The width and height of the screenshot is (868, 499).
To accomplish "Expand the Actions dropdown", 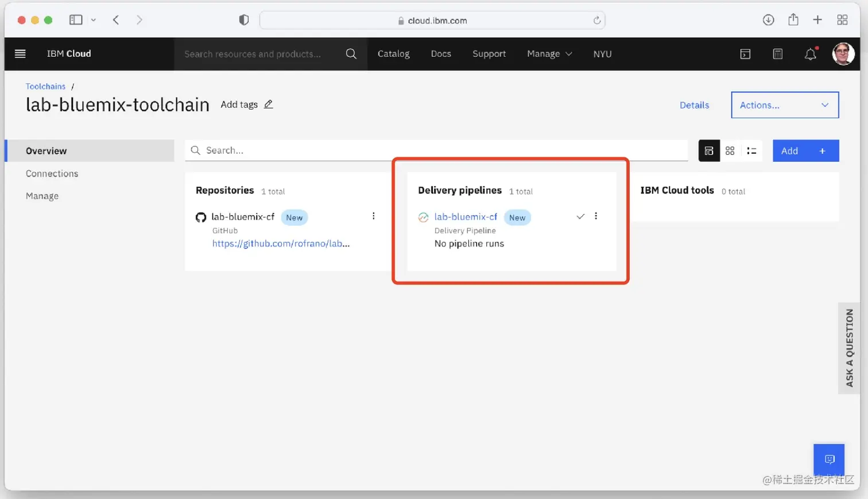I will click(785, 105).
